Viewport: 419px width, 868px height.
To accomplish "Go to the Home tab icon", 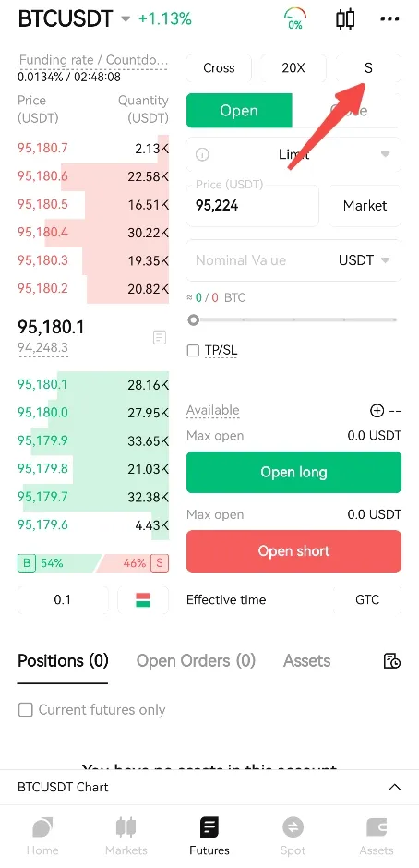I will tap(42, 828).
